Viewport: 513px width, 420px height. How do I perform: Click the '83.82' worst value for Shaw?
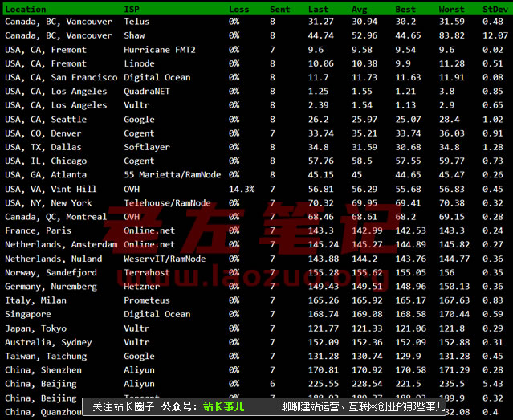pyautogui.click(x=451, y=35)
